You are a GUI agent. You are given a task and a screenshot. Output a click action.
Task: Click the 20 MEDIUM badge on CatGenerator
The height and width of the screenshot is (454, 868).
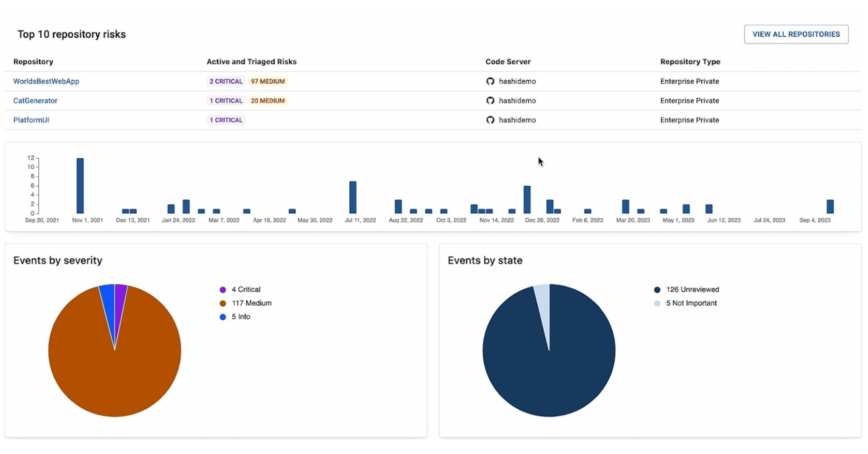(x=268, y=101)
